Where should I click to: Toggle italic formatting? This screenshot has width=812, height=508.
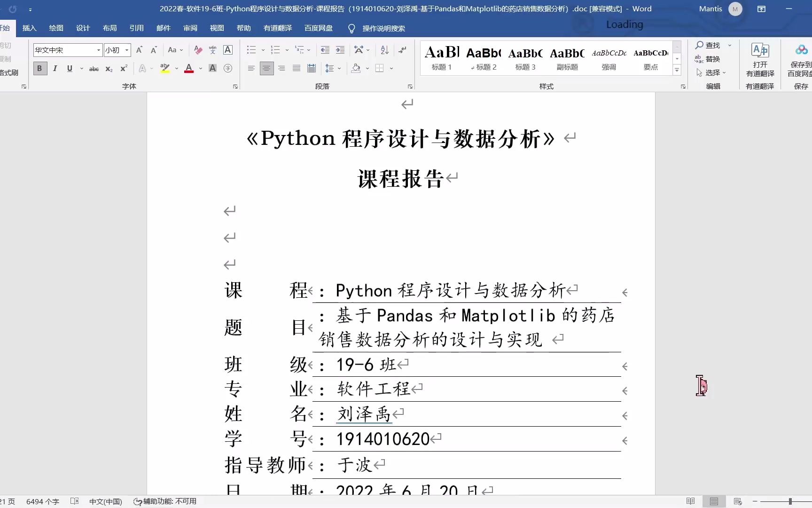pyautogui.click(x=55, y=69)
